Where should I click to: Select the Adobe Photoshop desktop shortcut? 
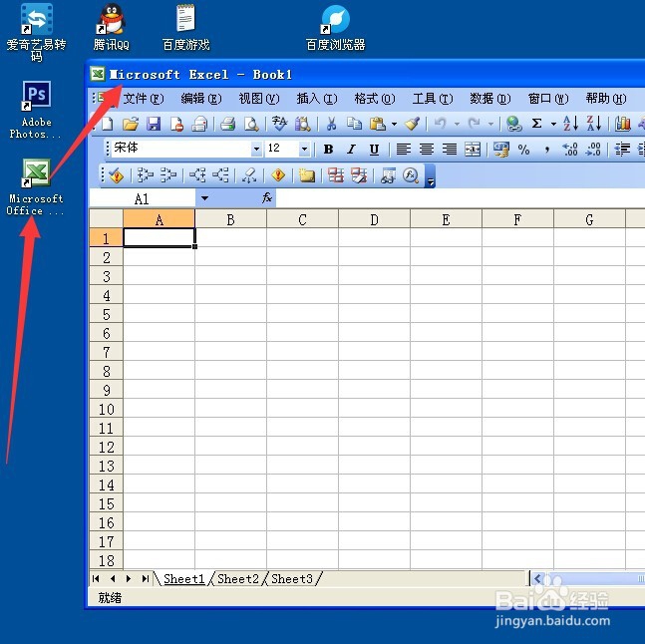point(36,110)
